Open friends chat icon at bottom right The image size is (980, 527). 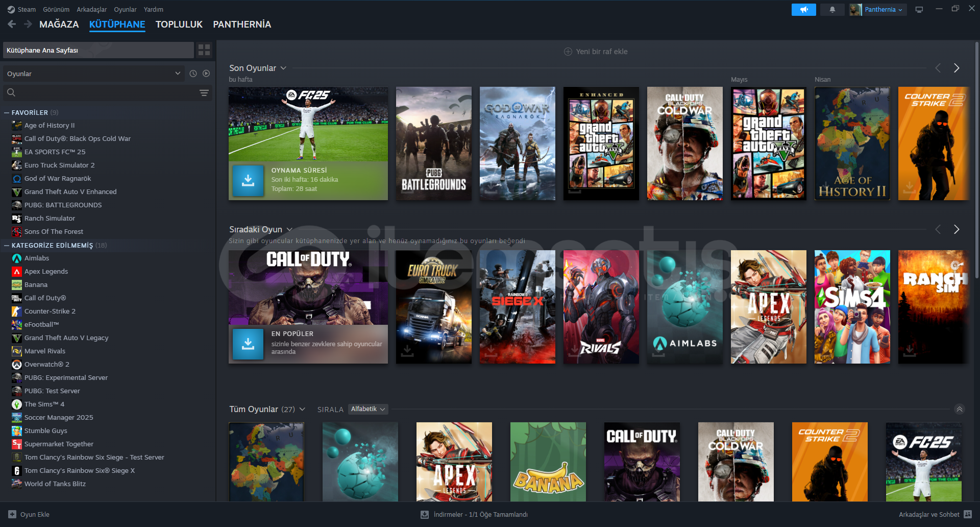point(968,514)
